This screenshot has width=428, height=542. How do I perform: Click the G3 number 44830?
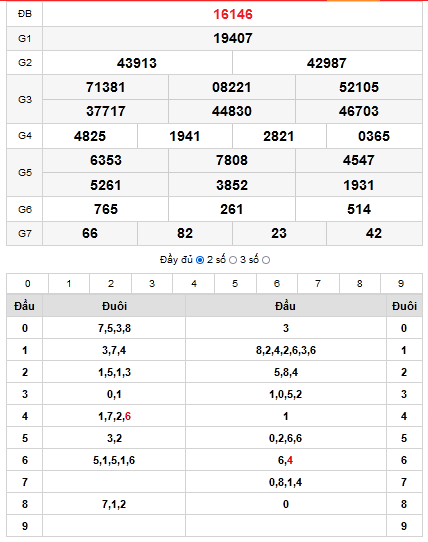coord(232,111)
